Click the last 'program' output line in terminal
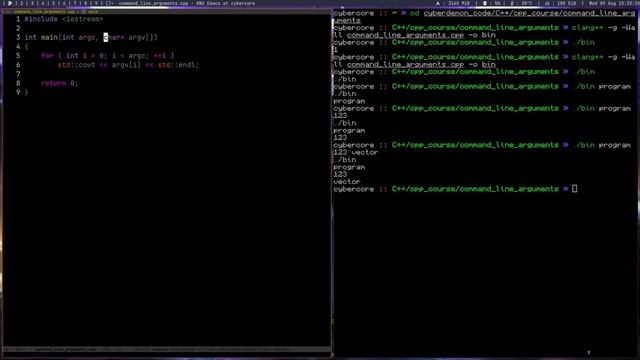The height and width of the screenshot is (360, 640). click(x=349, y=167)
